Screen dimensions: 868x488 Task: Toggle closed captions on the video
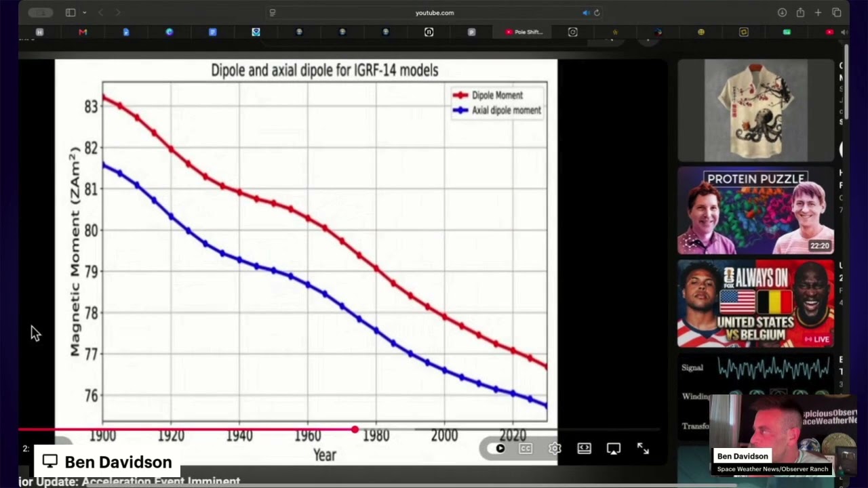(x=525, y=448)
